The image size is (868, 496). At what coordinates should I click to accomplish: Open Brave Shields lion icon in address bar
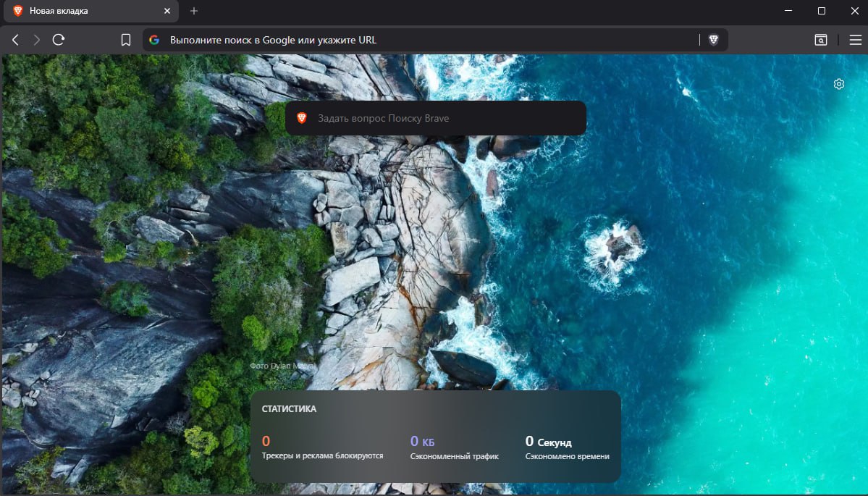point(714,40)
